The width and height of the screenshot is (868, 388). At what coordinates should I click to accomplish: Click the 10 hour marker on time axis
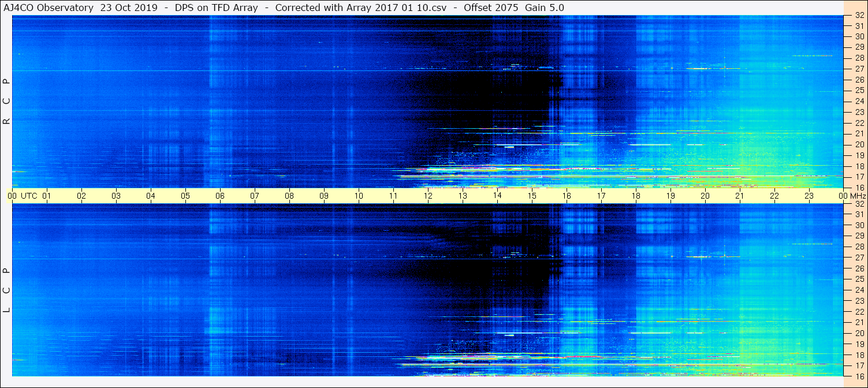click(x=359, y=196)
